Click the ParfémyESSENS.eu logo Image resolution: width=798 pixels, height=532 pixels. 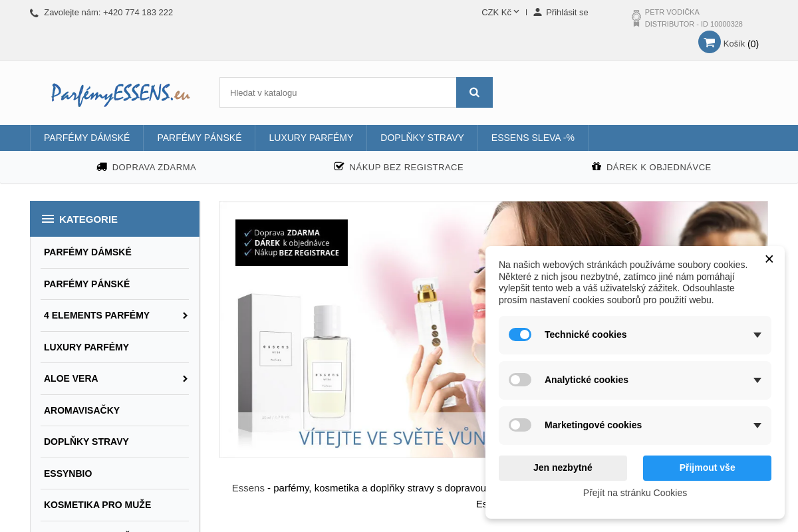[120, 94]
